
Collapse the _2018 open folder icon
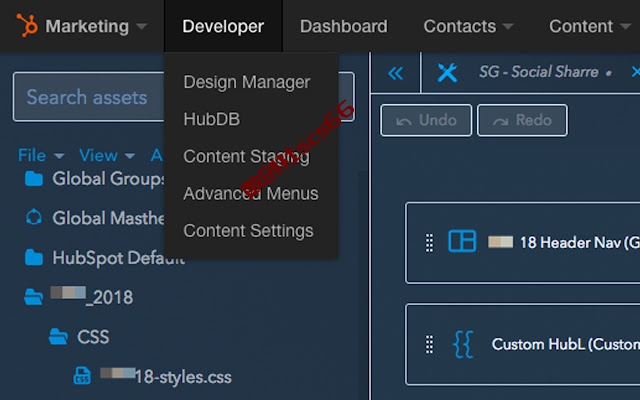(33, 297)
